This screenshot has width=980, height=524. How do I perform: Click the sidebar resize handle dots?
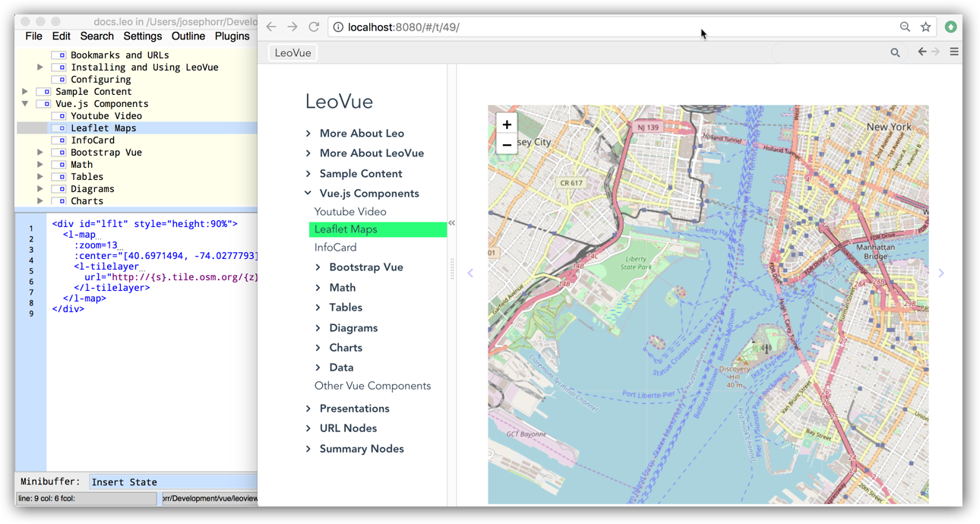tap(452, 270)
